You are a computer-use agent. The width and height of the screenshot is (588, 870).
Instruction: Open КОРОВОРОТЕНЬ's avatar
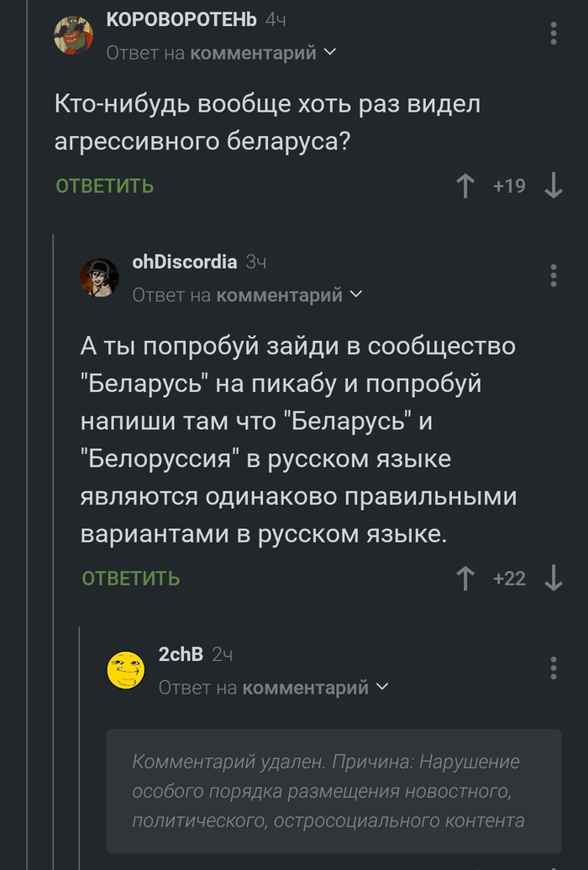coord(76,32)
